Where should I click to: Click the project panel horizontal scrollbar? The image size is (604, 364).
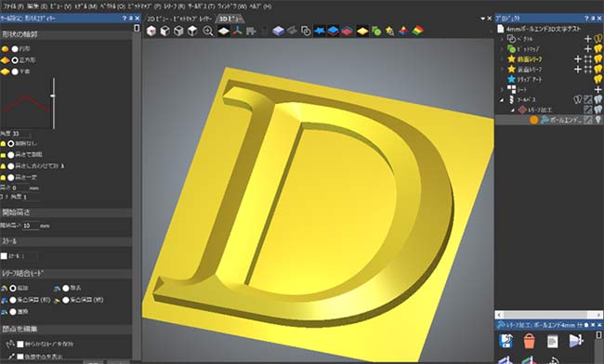tap(549, 315)
